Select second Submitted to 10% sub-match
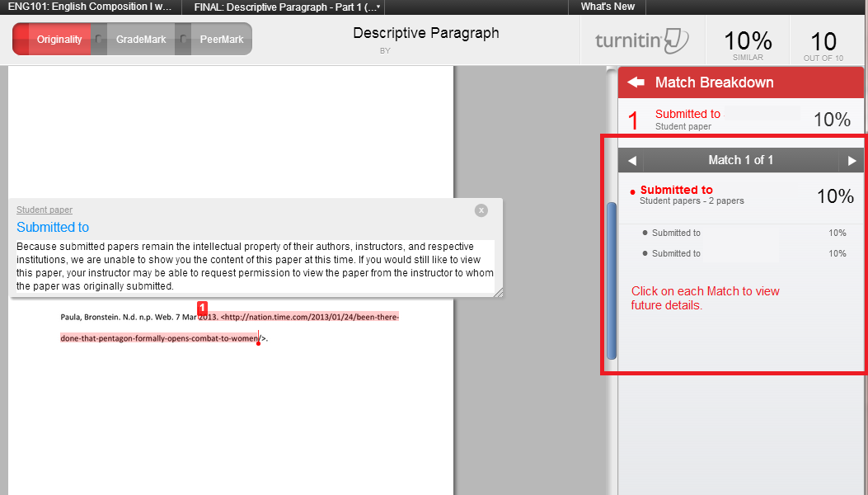The height and width of the screenshot is (495, 868). [744, 253]
